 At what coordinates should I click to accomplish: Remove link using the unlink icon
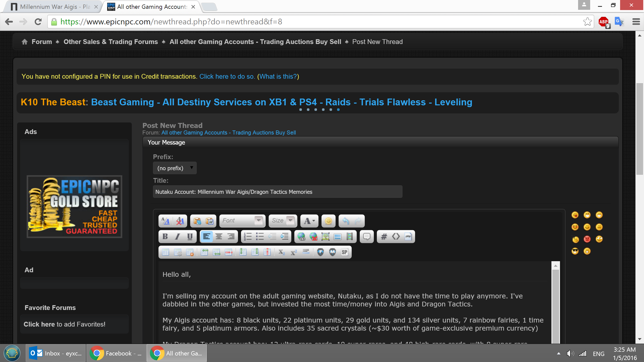click(313, 237)
